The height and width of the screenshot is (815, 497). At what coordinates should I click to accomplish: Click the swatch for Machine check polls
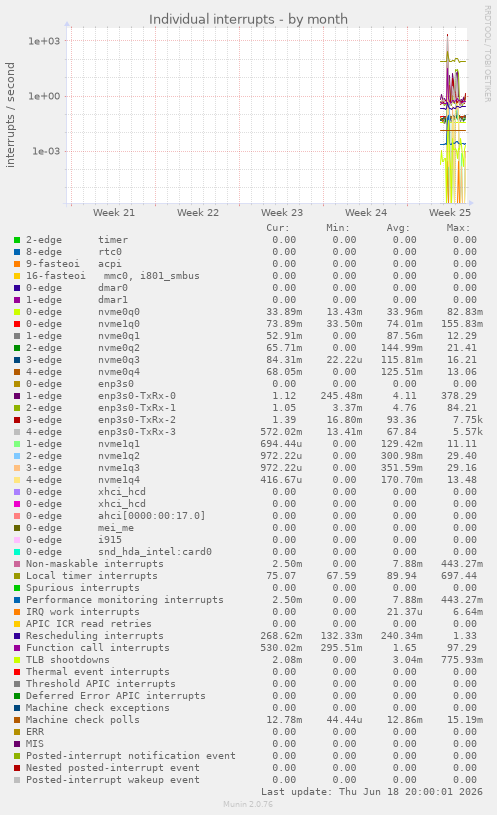coord(17,720)
